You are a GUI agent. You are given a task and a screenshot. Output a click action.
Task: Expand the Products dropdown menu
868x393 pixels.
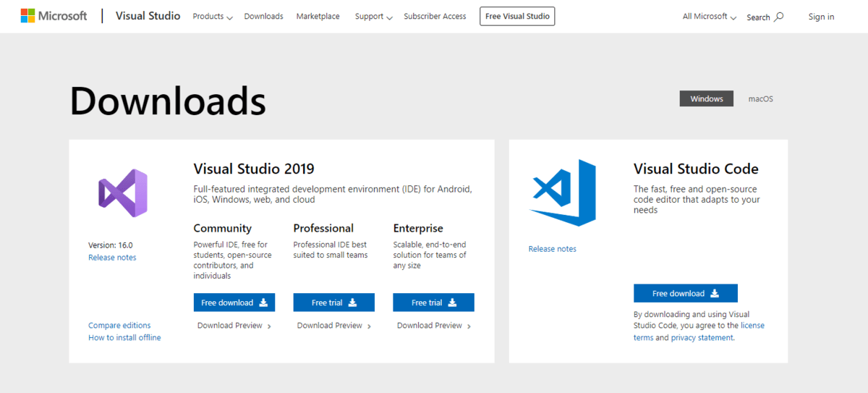click(213, 17)
